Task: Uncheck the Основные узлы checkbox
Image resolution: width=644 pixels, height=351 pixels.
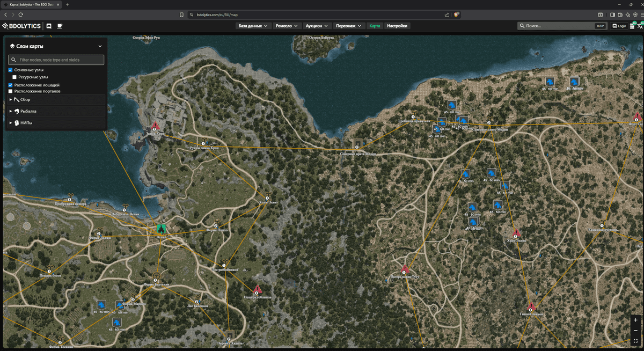Action: pyautogui.click(x=10, y=70)
